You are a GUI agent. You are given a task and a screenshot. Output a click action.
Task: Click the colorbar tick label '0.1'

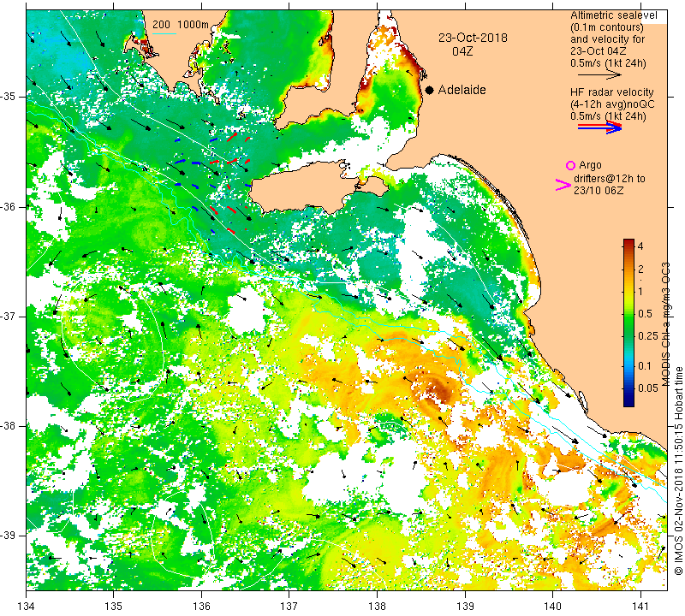(645, 366)
